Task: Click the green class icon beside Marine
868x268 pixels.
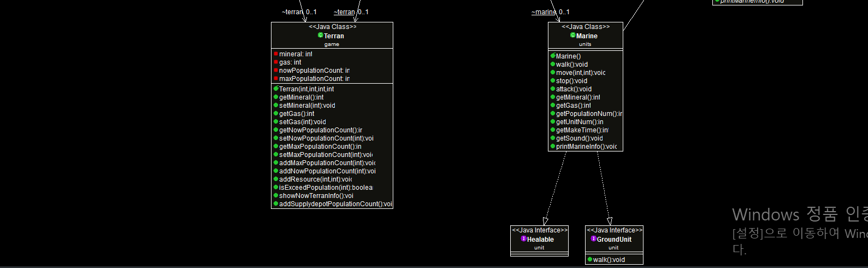Action: (573, 35)
